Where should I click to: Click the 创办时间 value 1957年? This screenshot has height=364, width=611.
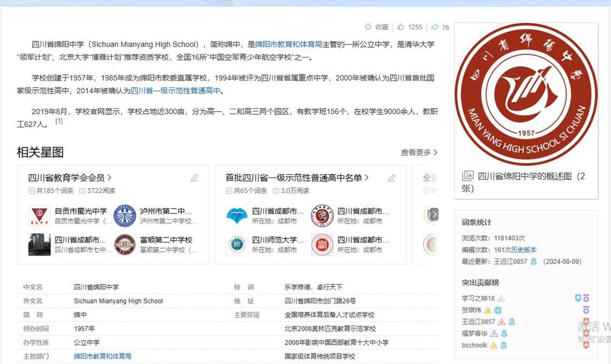(84, 328)
